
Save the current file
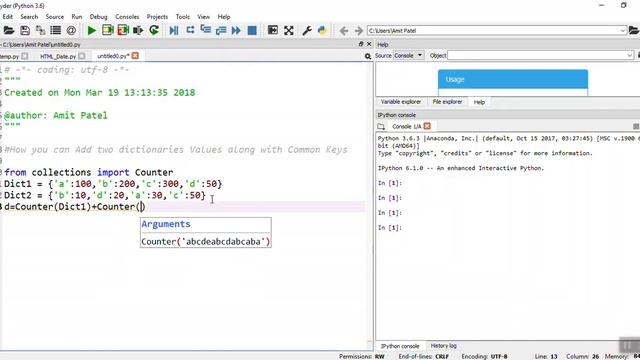[x=24, y=30]
